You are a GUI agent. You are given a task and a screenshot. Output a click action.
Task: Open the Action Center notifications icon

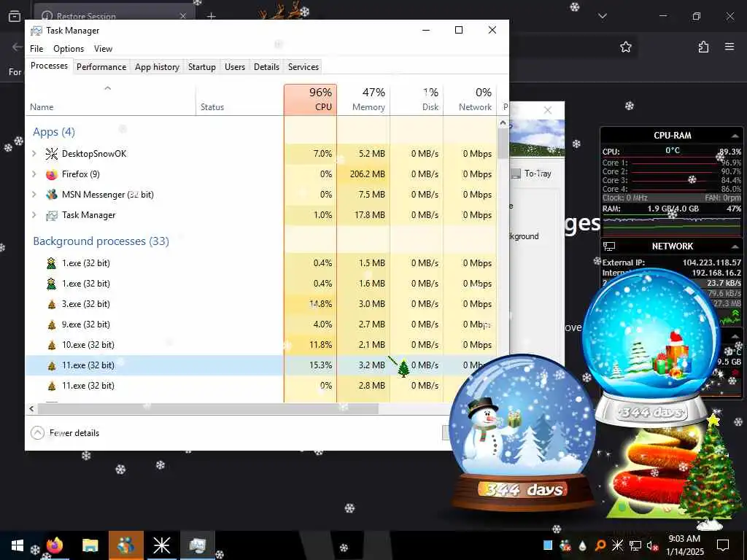[x=723, y=545]
